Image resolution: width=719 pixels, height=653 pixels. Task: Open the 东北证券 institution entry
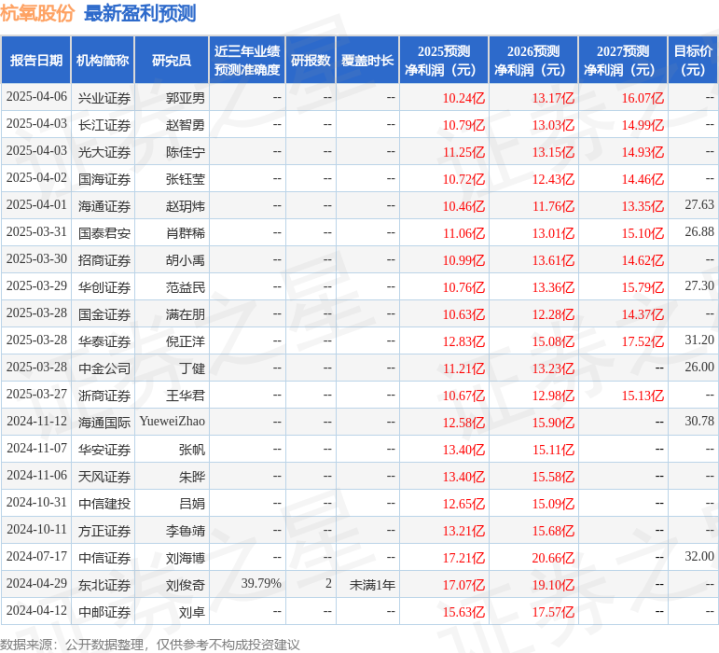tap(102, 584)
